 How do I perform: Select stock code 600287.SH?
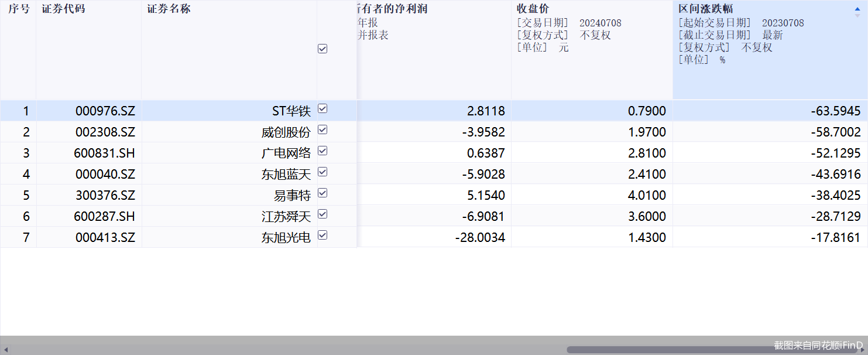coord(104,217)
